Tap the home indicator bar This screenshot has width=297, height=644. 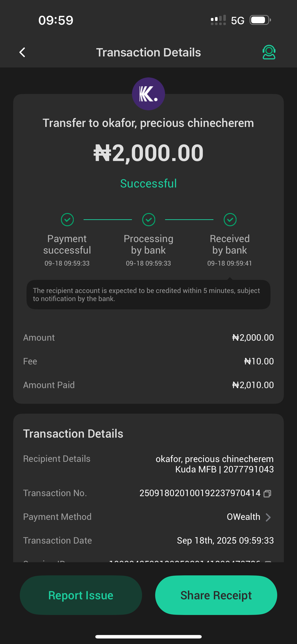pyautogui.click(x=148, y=636)
